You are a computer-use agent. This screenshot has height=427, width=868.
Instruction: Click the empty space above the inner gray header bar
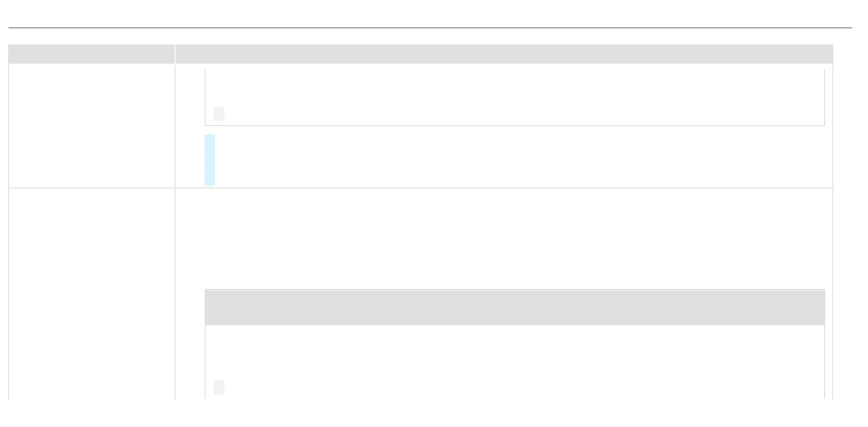(503, 238)
